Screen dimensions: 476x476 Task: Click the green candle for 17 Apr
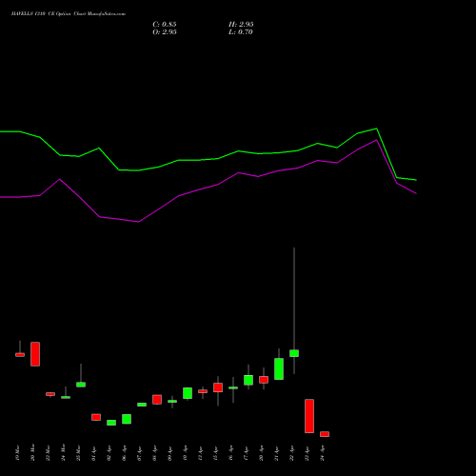(x=248, y=380)
